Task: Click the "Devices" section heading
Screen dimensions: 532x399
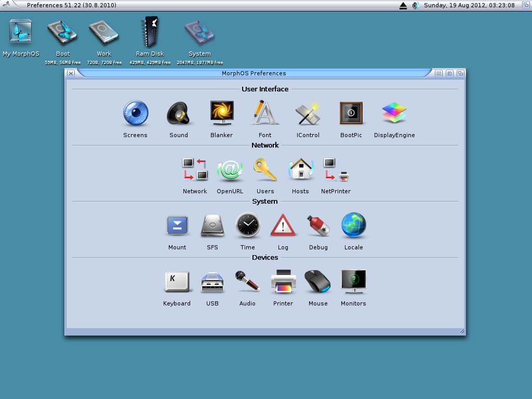Action: pyautogui.click(x=265, y=257)
